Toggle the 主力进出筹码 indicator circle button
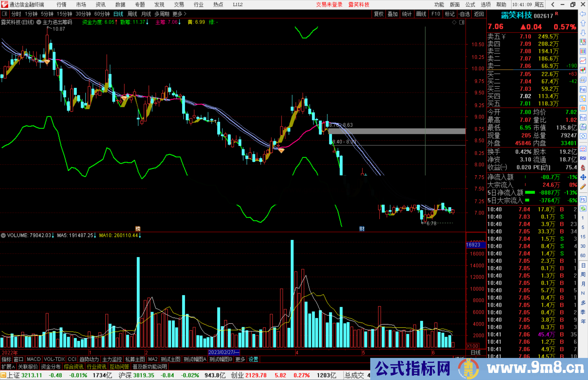Image resolution: width=588 pixels, height=380 pixels. (39, 22)
